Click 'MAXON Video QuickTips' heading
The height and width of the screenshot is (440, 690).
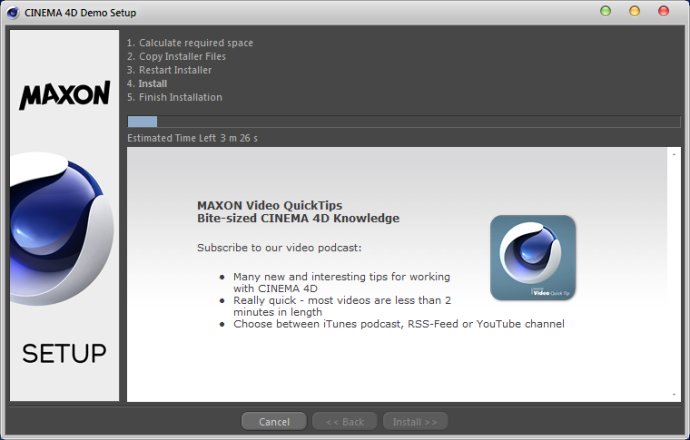pyautogui.click(x=270, y=205)
